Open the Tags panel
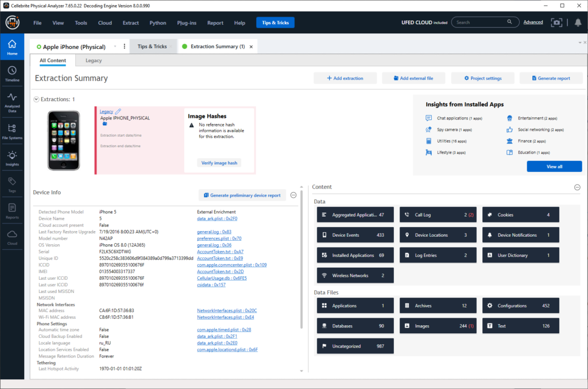 coord(12,183)
